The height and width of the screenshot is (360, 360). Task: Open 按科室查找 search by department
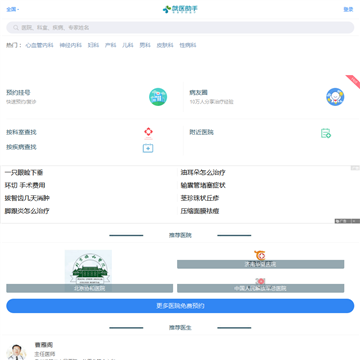coord(21,132)
